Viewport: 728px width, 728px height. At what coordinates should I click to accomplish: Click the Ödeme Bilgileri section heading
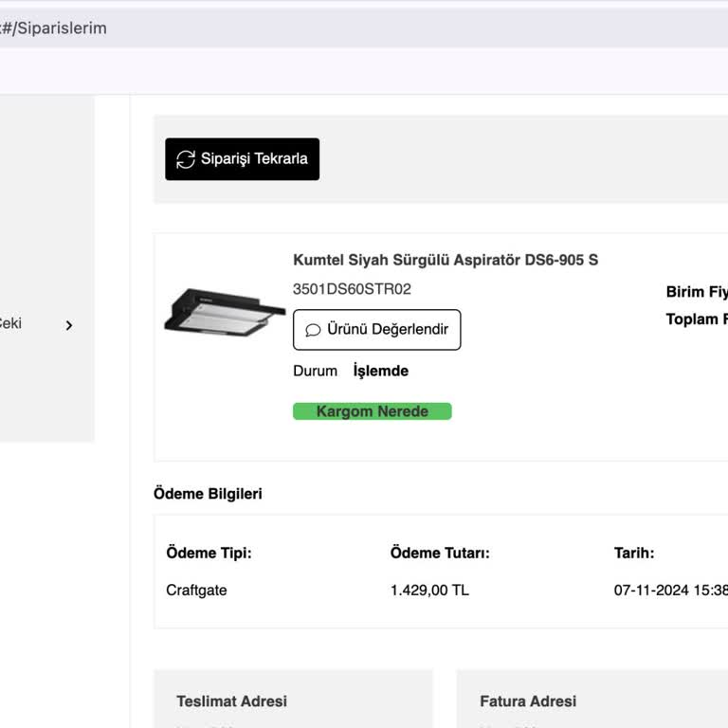coord(208,494)
